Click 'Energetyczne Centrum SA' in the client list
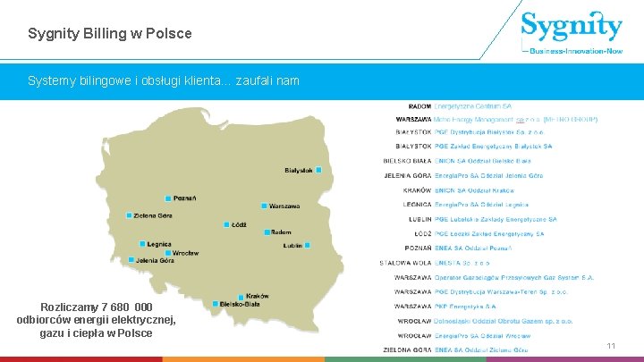The width and height of the screenshot is (644, 362). (x=473, y=106)
